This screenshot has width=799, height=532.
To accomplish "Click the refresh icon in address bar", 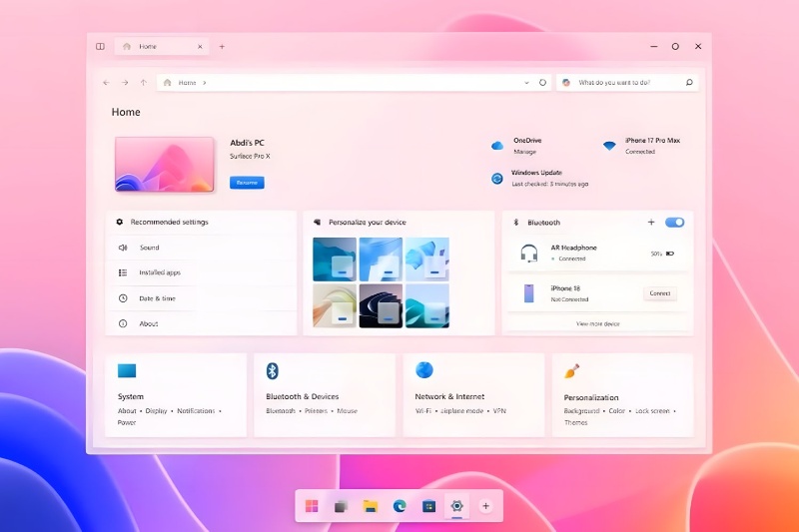I will tap(542, 83).
